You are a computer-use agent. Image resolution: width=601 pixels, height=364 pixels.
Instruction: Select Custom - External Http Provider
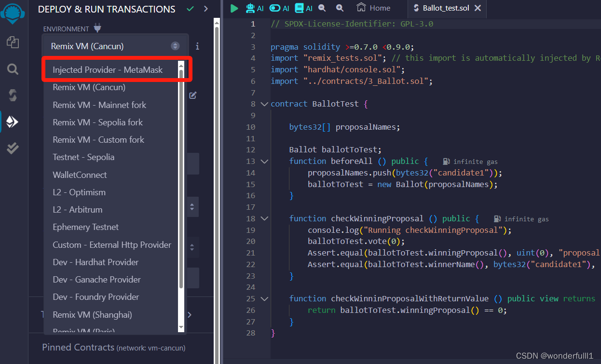point(111,244)
